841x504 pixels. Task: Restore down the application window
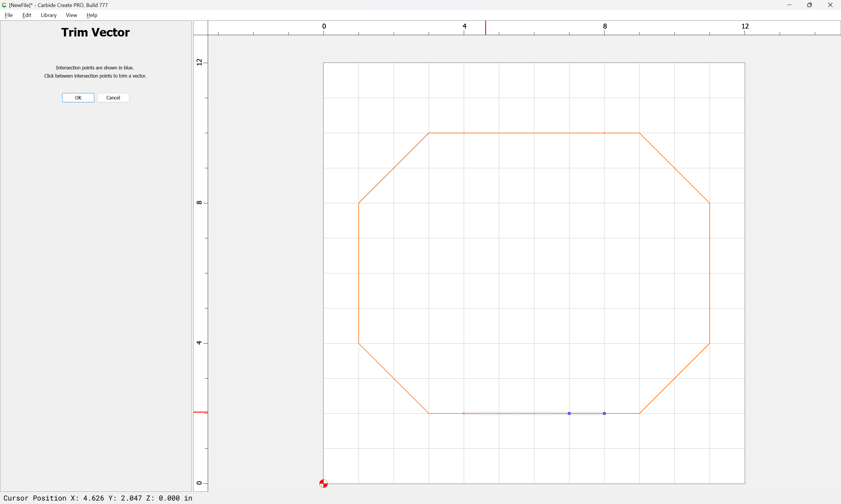point(809,5)
